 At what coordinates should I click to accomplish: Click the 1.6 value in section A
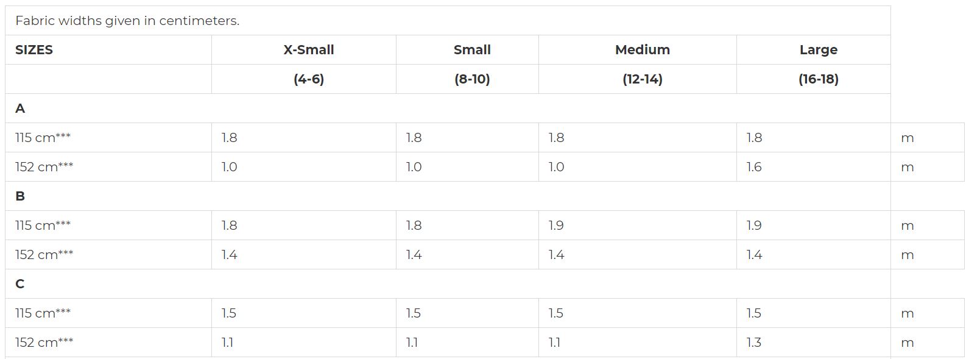pyautogui.click(x=754, y=167)
